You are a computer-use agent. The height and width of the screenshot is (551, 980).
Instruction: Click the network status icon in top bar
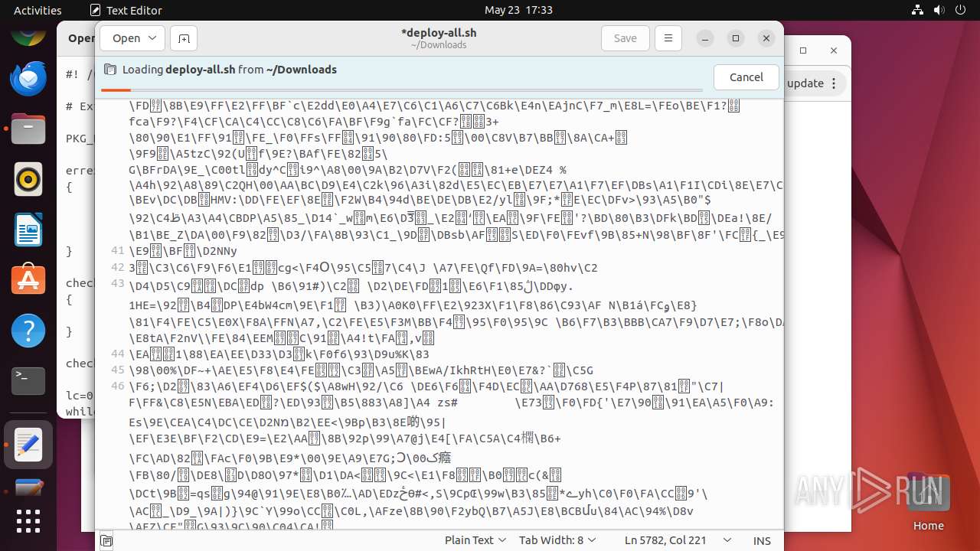[x=917, y=10]
